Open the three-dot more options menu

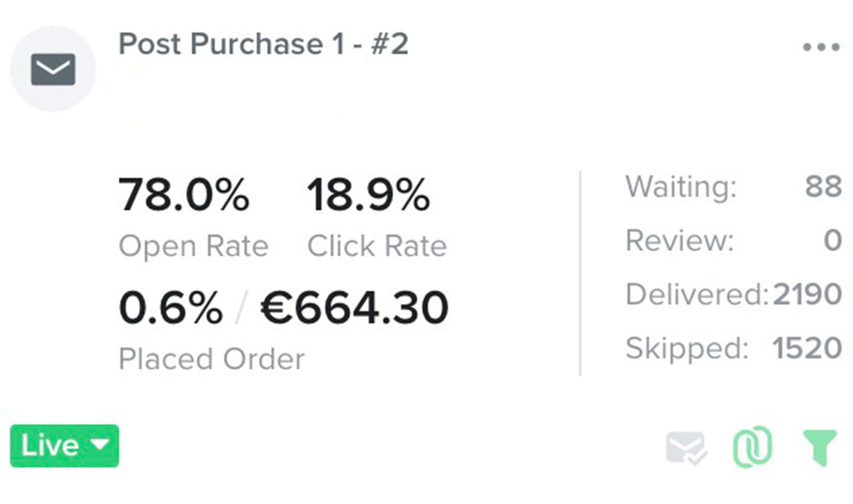coord(820,47)
